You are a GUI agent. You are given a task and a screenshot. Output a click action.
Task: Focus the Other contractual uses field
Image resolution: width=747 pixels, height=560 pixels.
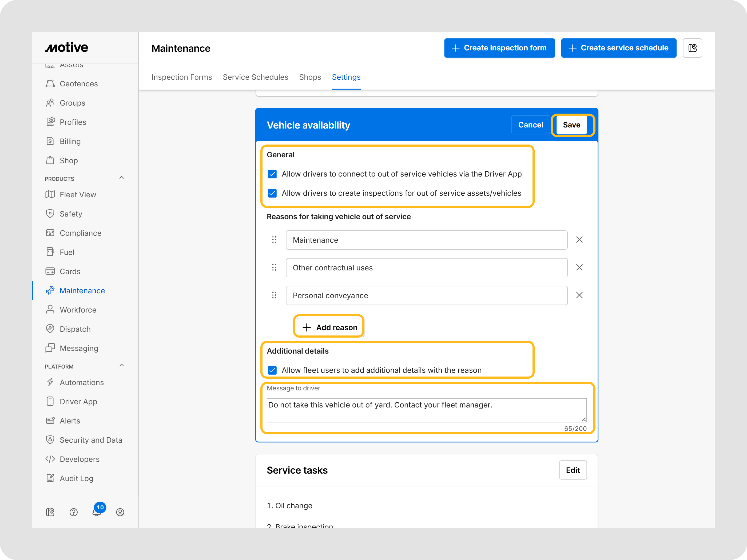427,268
